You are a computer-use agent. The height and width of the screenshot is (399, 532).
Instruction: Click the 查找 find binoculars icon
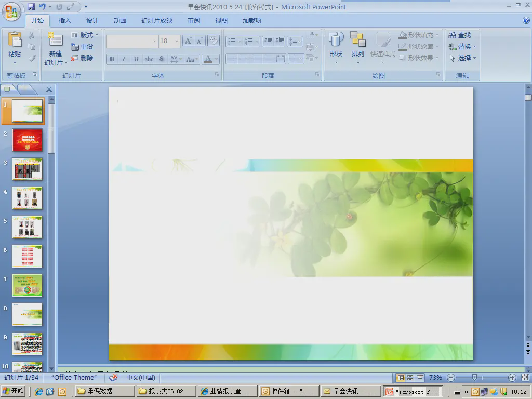click(x=453, y=35)
